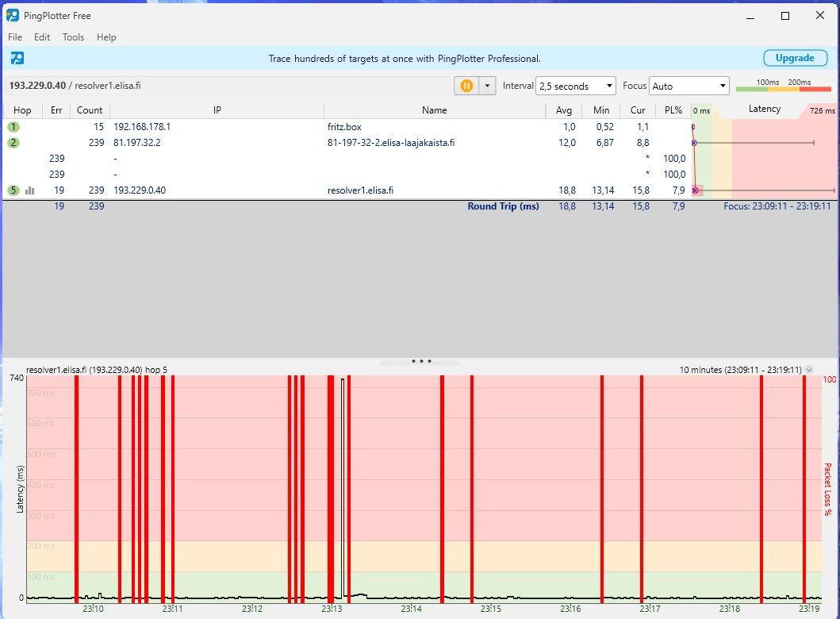Open the Focus Auto dropdown

point(688,86)
